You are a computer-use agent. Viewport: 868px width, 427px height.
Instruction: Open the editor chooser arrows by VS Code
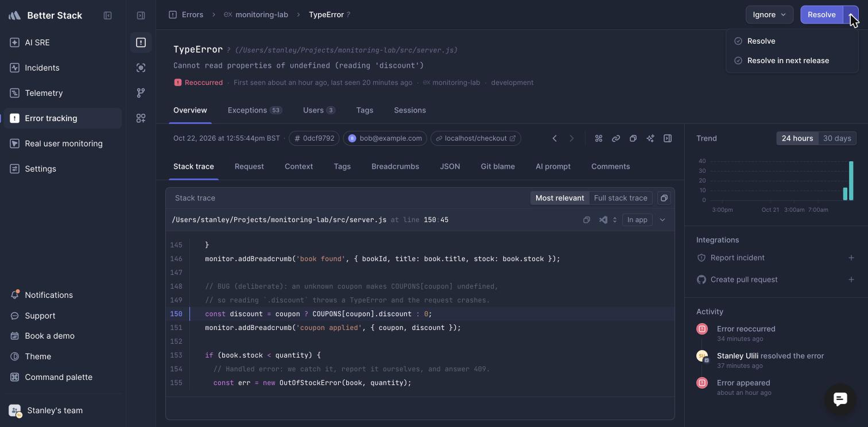tap(615, 220)
